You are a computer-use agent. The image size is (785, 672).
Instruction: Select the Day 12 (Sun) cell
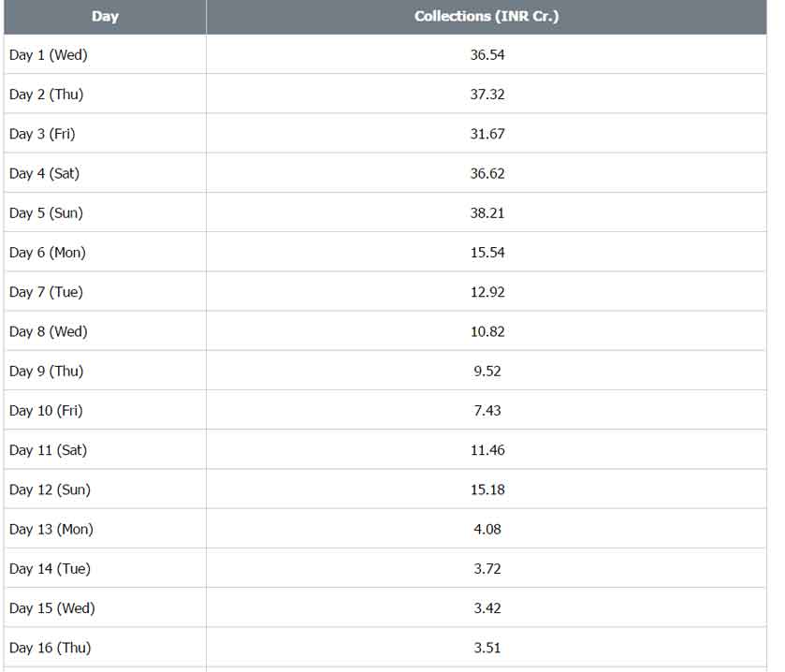click(x=51, y=489)
